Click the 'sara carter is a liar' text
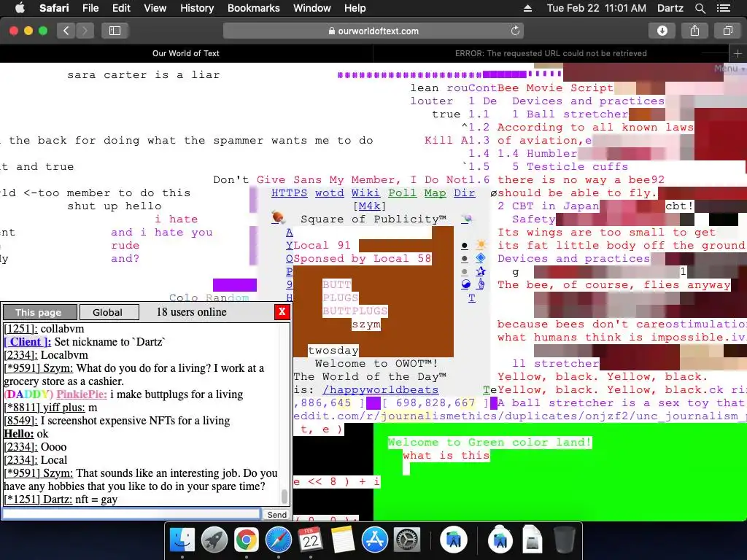 click(x=144, y=75)
